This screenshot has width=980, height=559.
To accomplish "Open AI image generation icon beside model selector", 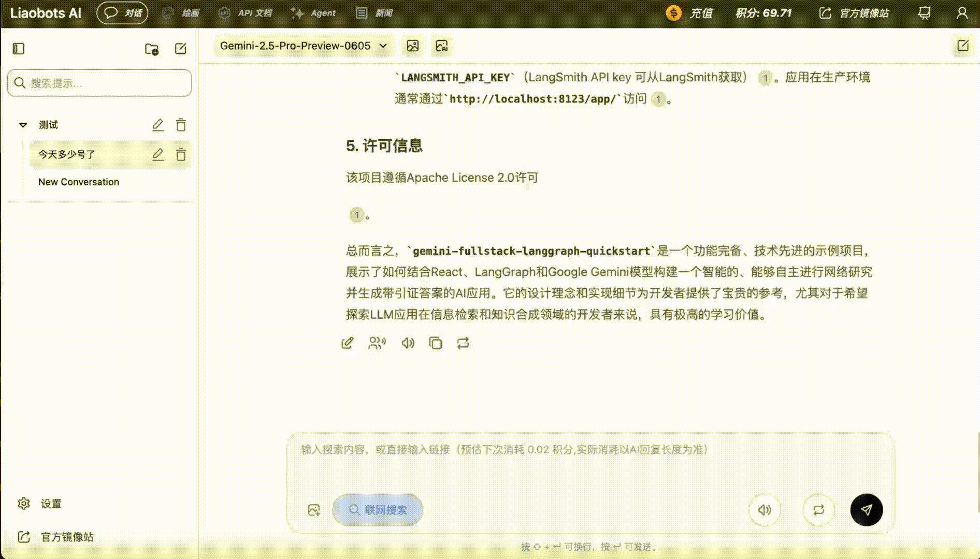I will [441, 46].
